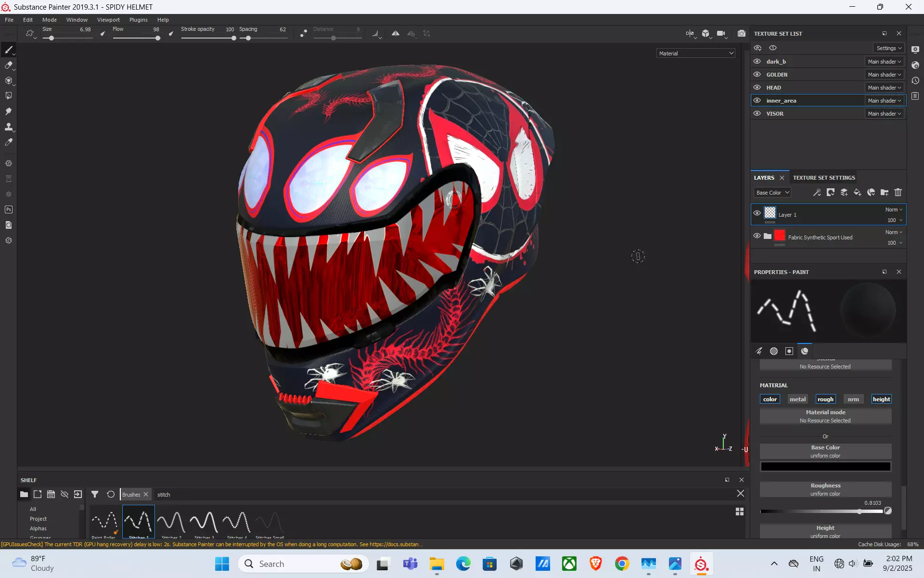Click the shelf import resources icon
This screenshot has width=924, height=578.
pyautogui.click(x=78, y=494)
